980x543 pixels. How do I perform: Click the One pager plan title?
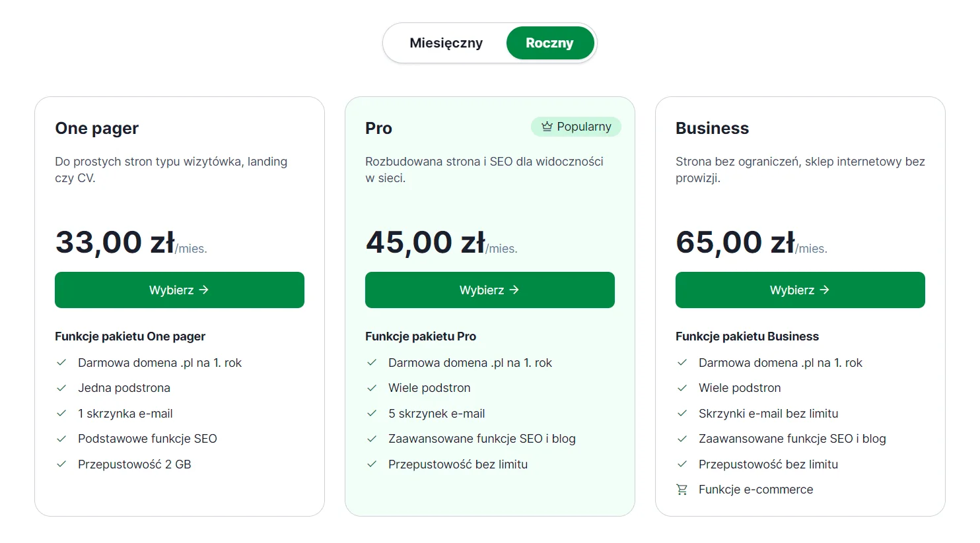[x=97, y=128]
